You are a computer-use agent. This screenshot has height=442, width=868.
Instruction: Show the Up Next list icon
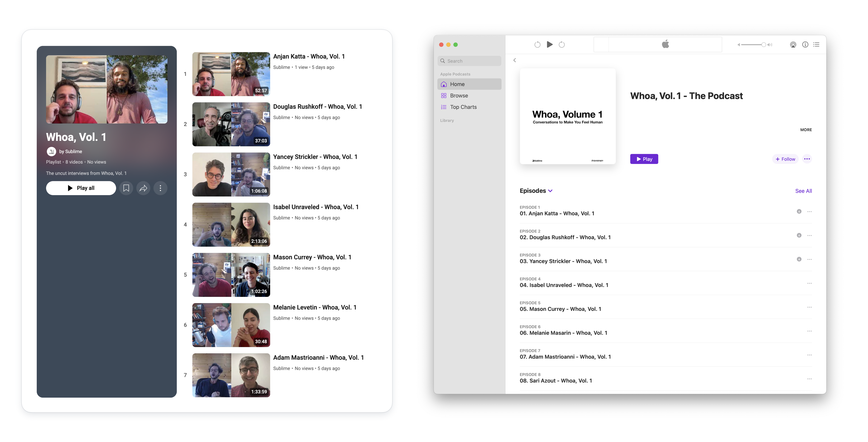[816, 44]
